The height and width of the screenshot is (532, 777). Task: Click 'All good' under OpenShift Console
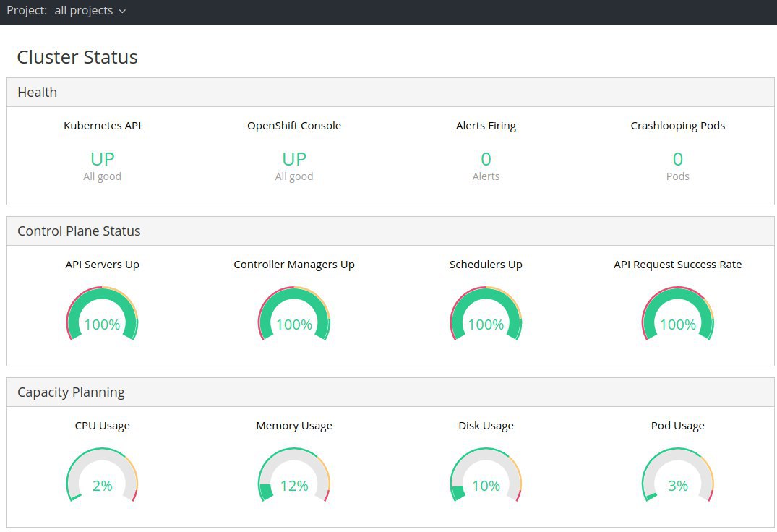pyautogui.click(x=294, y=176)
